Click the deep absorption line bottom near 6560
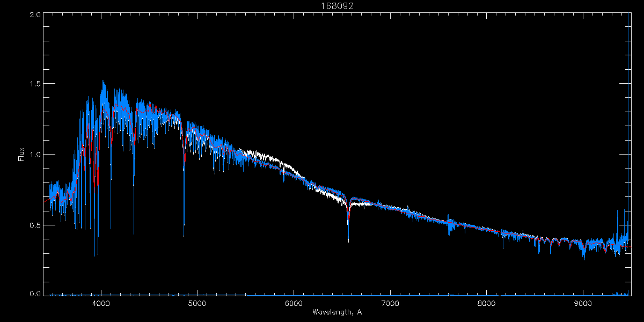Viewport: 644px width, 322px height. coord(348,240)
